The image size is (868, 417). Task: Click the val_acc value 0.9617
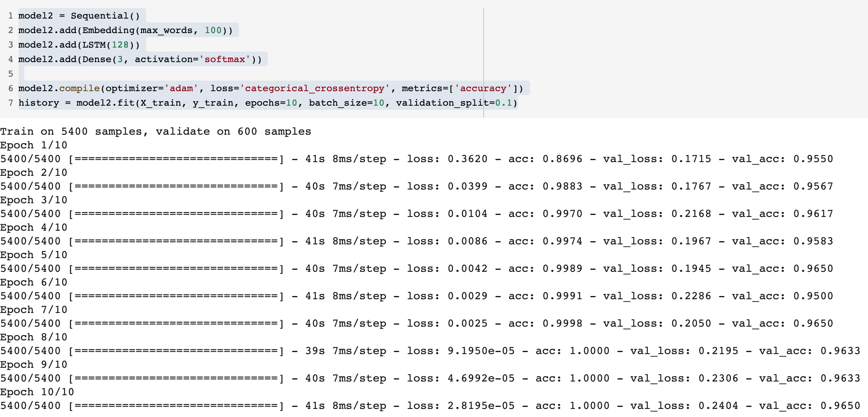tap(813, 214)
